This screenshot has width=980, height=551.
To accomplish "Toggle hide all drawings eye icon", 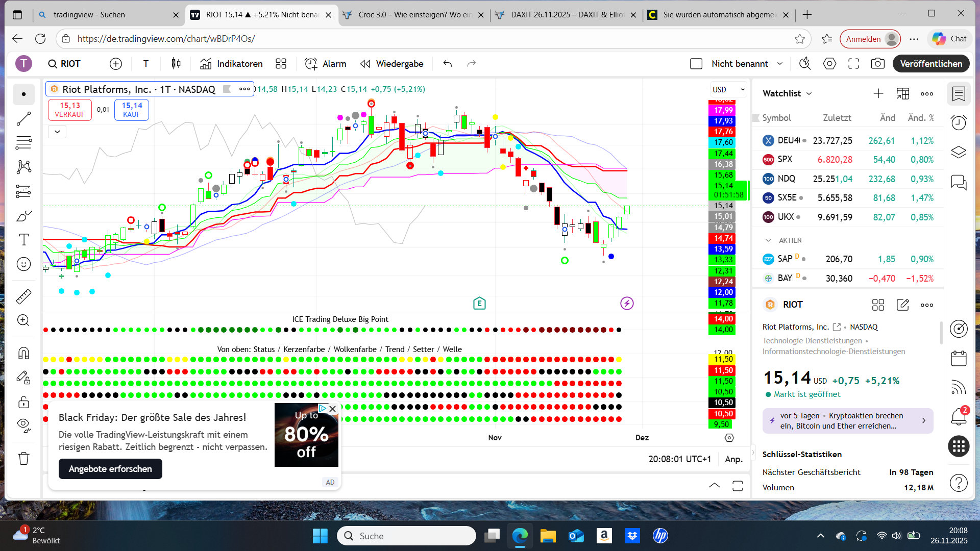I will tap(23, 425).
